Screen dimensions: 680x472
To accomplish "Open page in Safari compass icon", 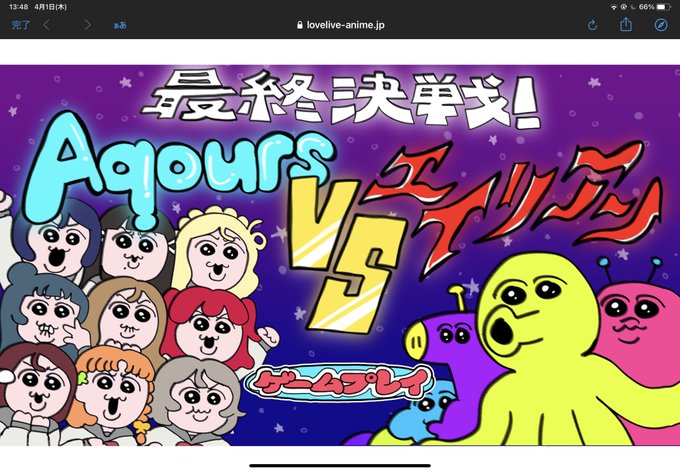I will coord(660,25).
